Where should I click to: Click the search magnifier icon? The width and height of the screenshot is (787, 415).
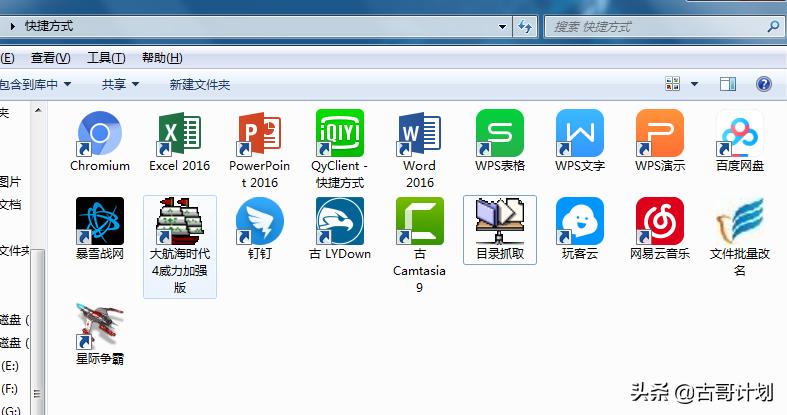[x=773, y=26]
